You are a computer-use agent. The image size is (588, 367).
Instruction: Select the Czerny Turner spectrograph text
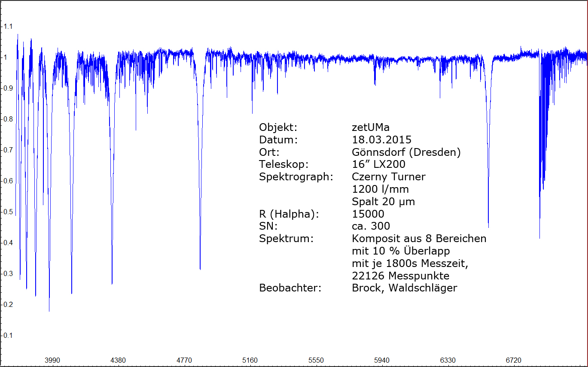[388, 177]
